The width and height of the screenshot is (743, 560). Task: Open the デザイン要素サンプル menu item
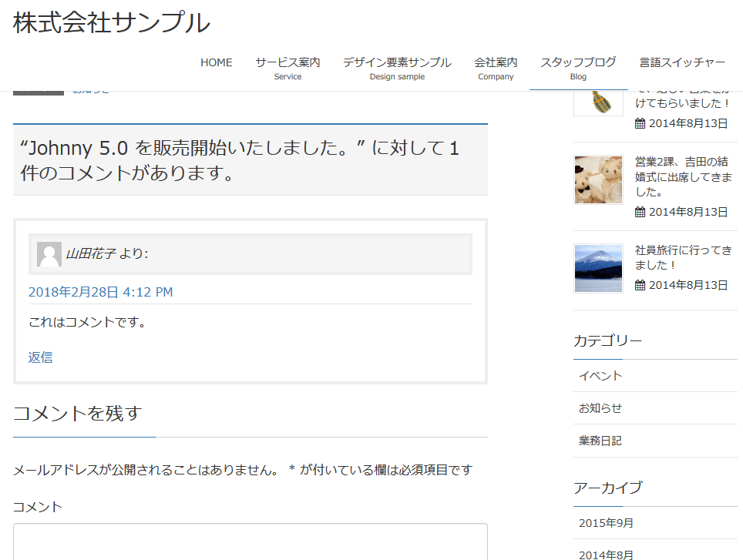[397, 68]
